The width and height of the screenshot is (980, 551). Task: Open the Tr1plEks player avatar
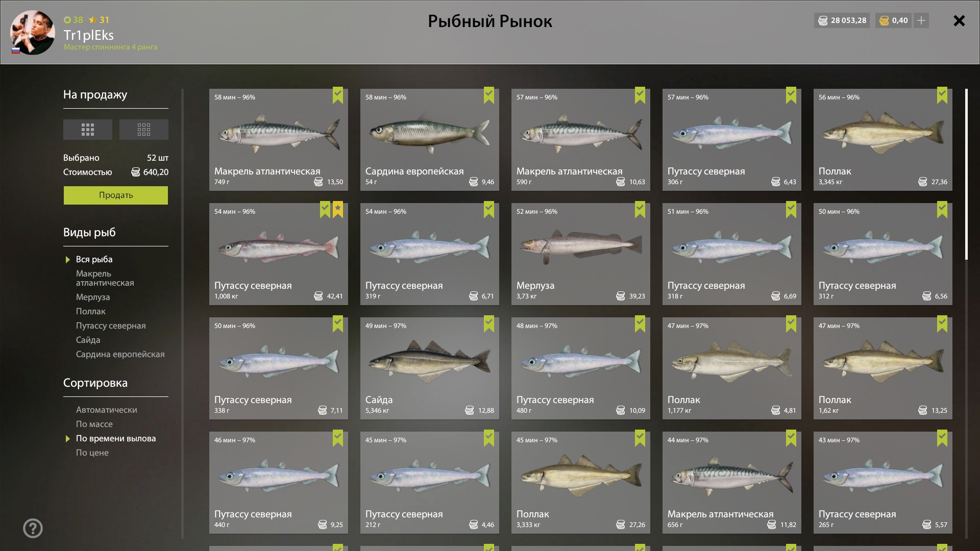[33, 32]
